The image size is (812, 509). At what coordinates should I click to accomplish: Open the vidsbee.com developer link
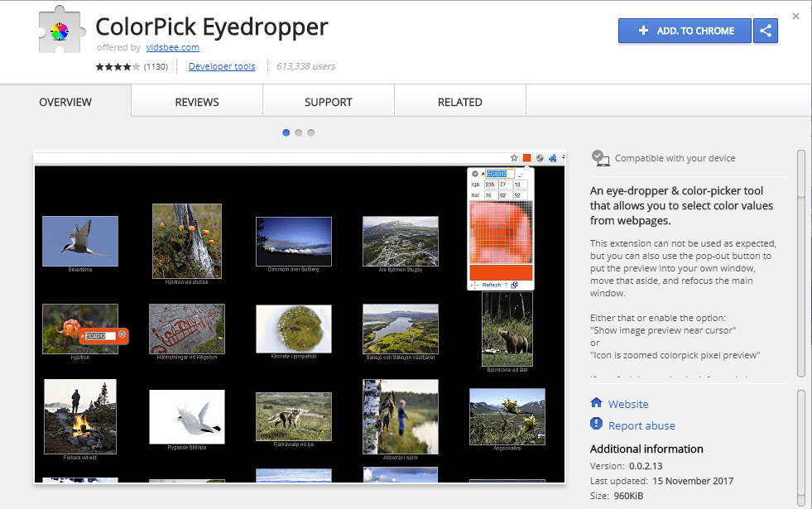click(x=172, y=48)
